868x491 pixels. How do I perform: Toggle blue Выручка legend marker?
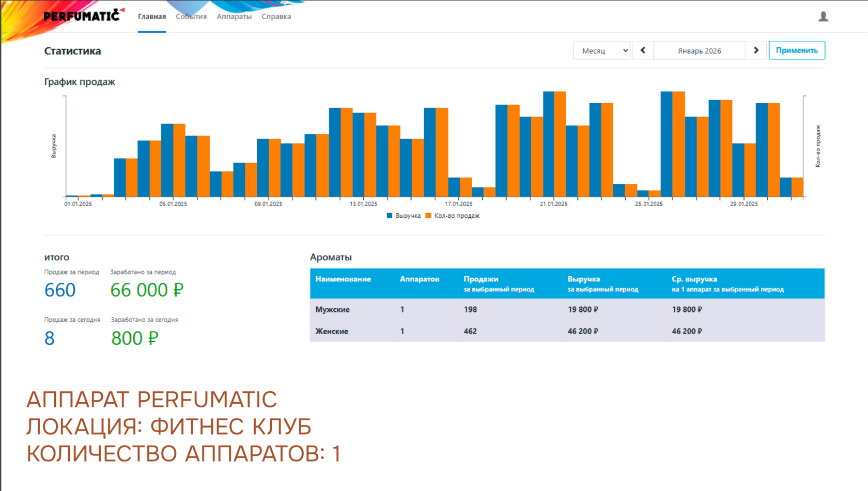click(390, 216)
